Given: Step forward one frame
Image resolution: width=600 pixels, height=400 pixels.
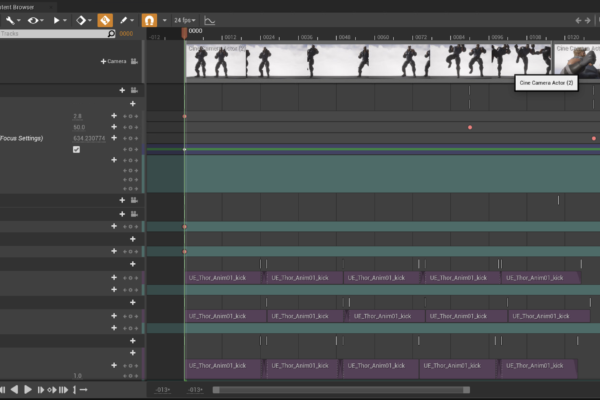Looking at the screenshot, I should click(41, 390).
